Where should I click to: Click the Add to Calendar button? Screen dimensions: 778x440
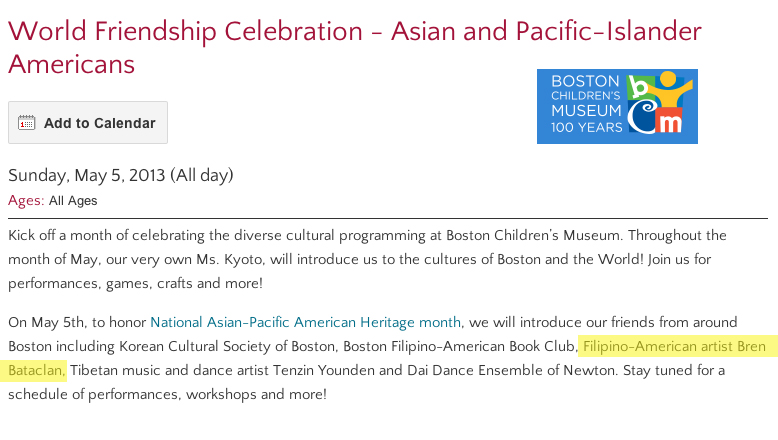point(88,123)
